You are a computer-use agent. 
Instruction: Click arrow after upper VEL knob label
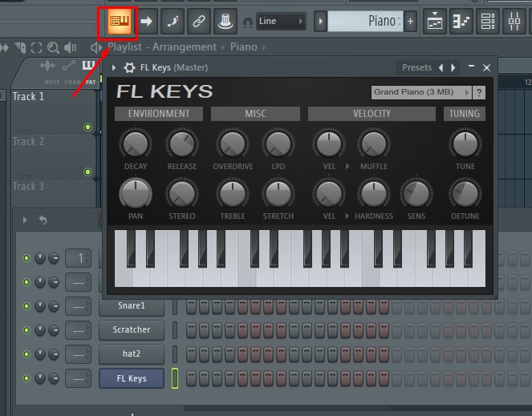click(347, 167)
